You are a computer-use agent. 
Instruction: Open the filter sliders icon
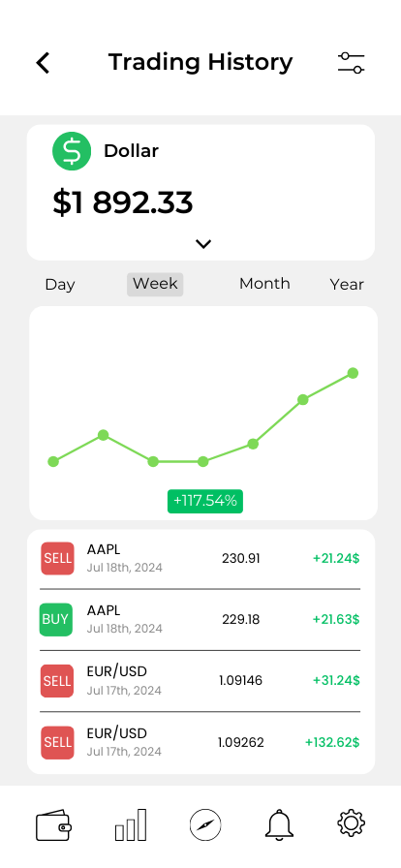click(352, 63)
